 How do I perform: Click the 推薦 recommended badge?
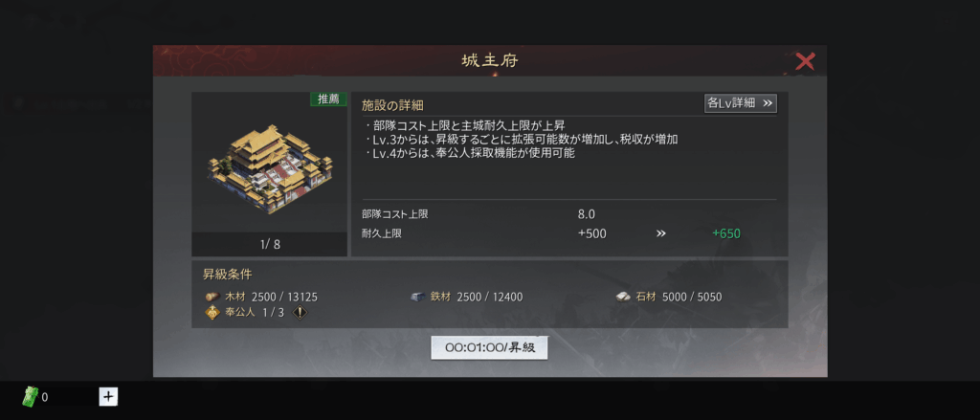(x=328, y=99)
